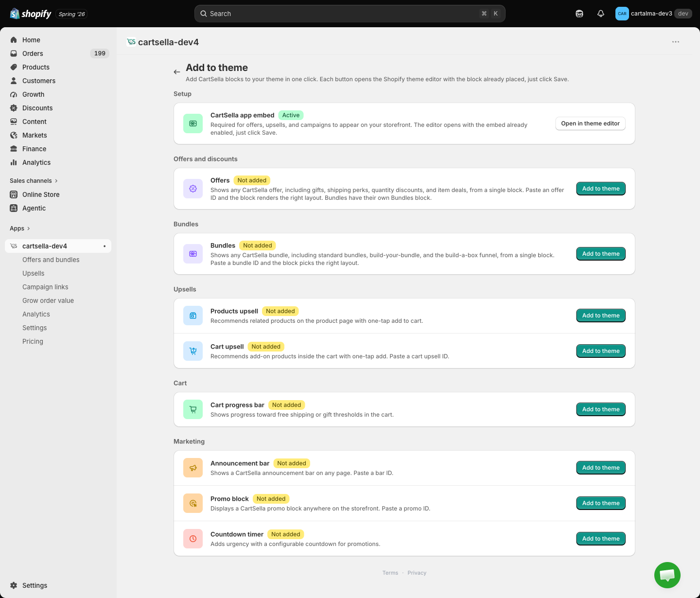The width and height of the screenshot is (700, 598).
Task: Open the Sidekick assistant icon in top bar
Action: (x=579, y=14)
